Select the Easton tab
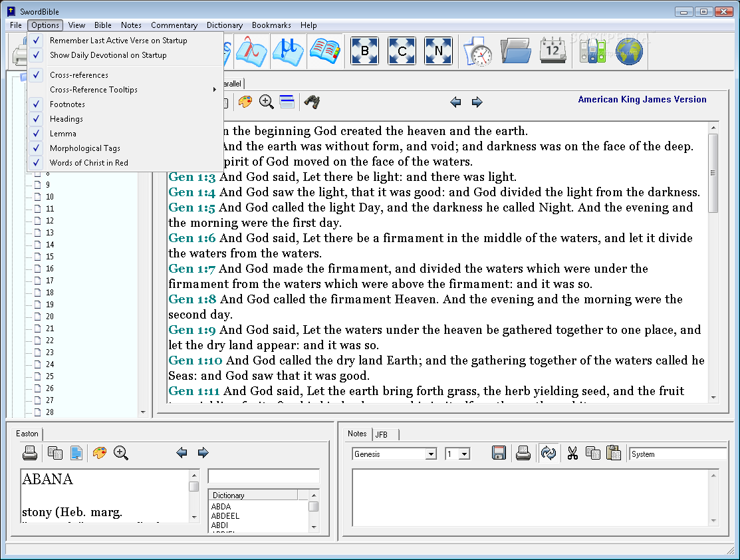This screenshot has height=560, width=740. (x=27, y=434)
